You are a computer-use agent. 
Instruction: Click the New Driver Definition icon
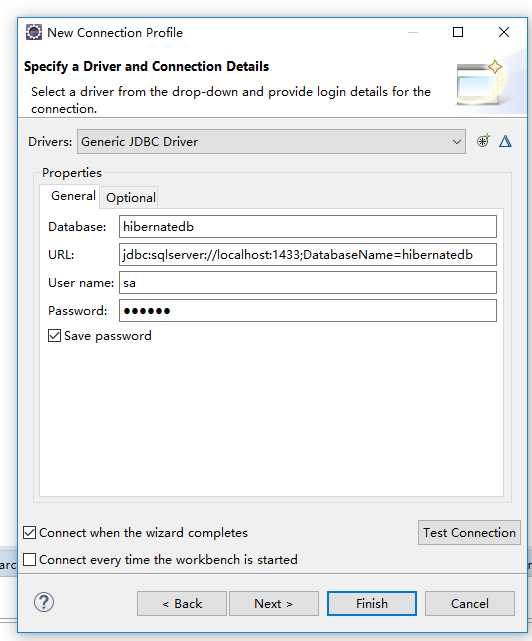[x=483, y=141]
